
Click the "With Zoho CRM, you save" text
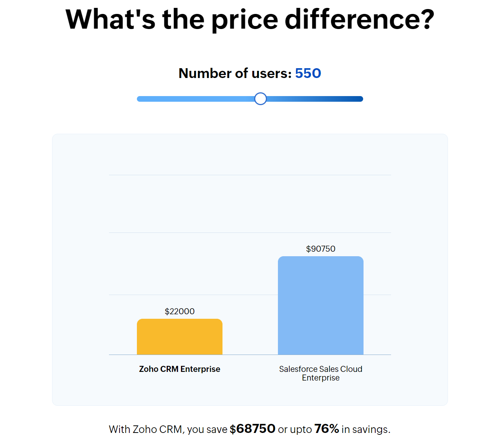pos(168,430)
